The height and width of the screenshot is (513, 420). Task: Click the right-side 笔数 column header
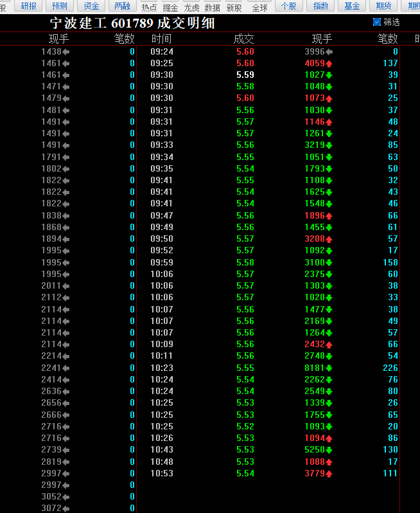click(x=388, y=39)
